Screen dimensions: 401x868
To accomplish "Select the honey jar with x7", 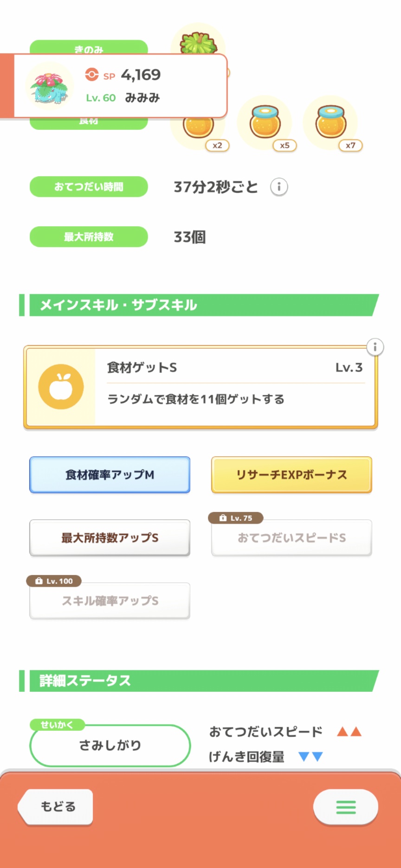I will click(331, 122).
